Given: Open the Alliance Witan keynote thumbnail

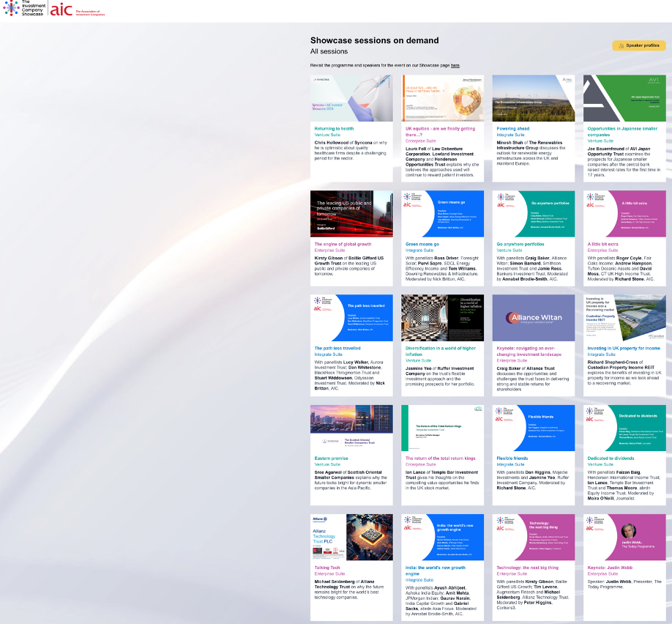Looking at the screenshot, I should [x=534, y=318].
